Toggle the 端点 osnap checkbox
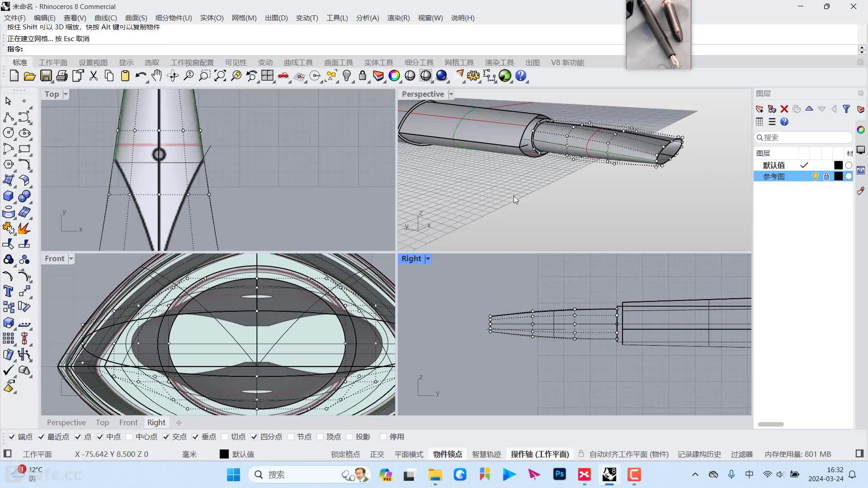Viewport: 868px width, 488px height. tap(12, 436)
